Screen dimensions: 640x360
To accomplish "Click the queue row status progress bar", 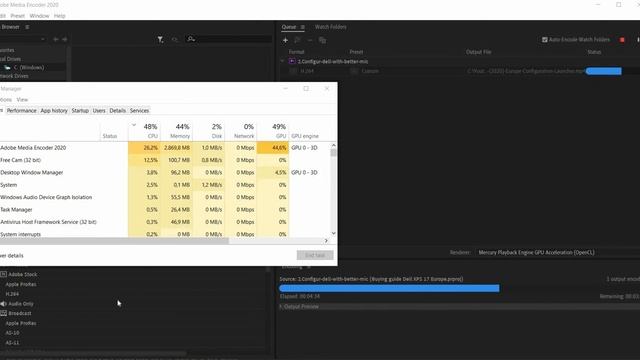I will (604, 71).
